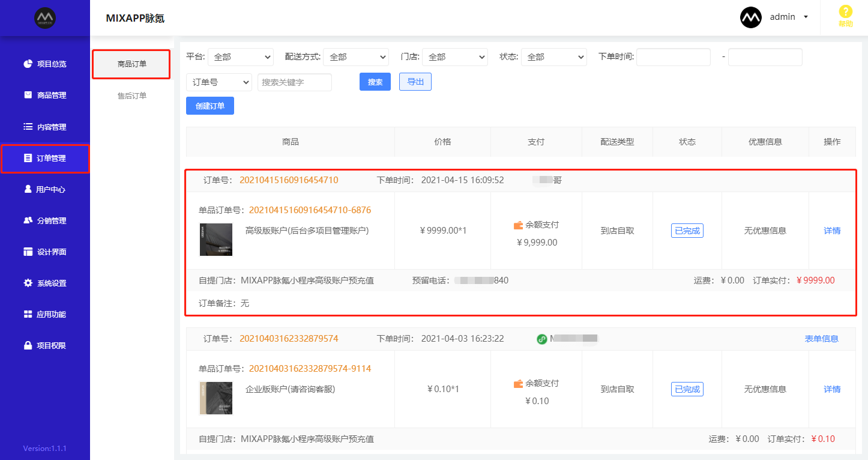The width and height of the screenshot is (868, 460).
Task: Click the 导出 button
Action: [415, 82]
